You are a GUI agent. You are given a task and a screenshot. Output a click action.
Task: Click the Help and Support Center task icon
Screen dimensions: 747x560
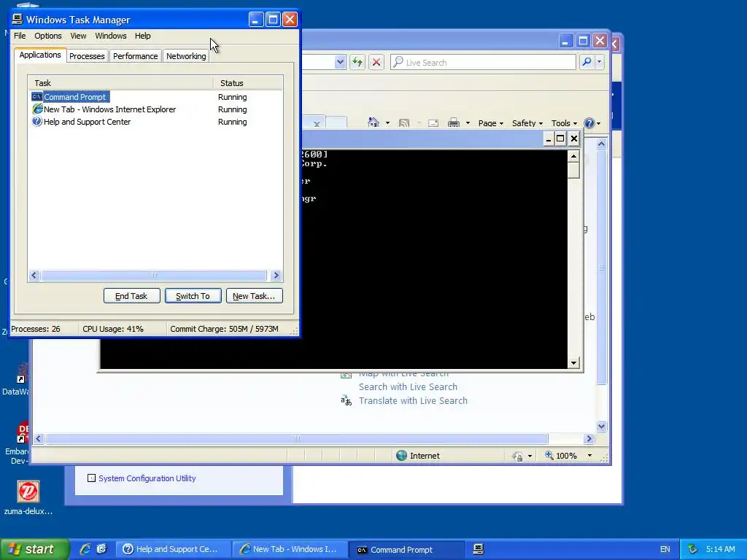tap(36, 122)
